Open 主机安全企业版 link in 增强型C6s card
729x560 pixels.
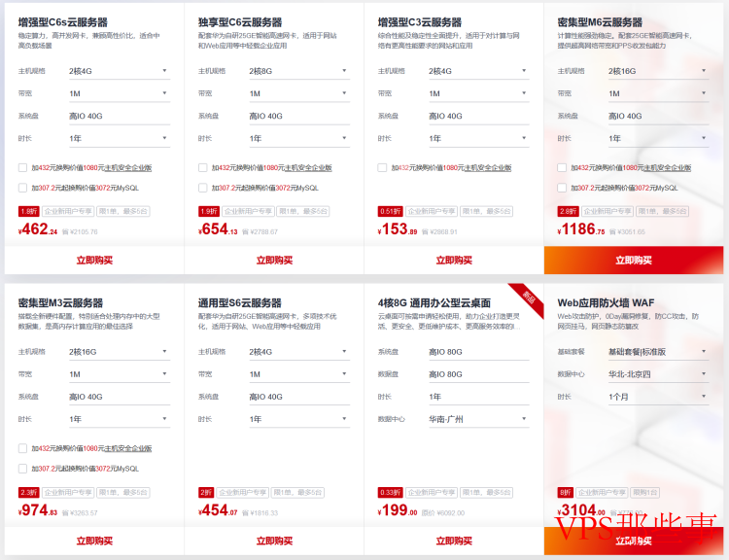pos(128,168)
